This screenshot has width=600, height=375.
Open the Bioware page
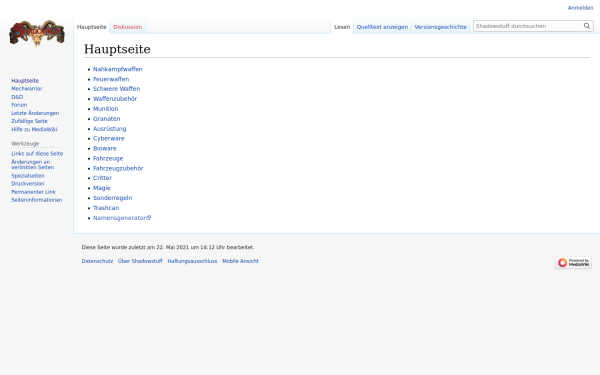pyautogui.click(x=104, y=148)
